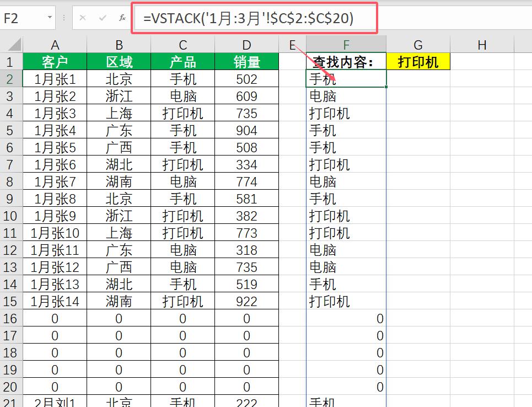Click the sales value 502
Viewport: 532px width, 407px height.
[x=246, y=79]
